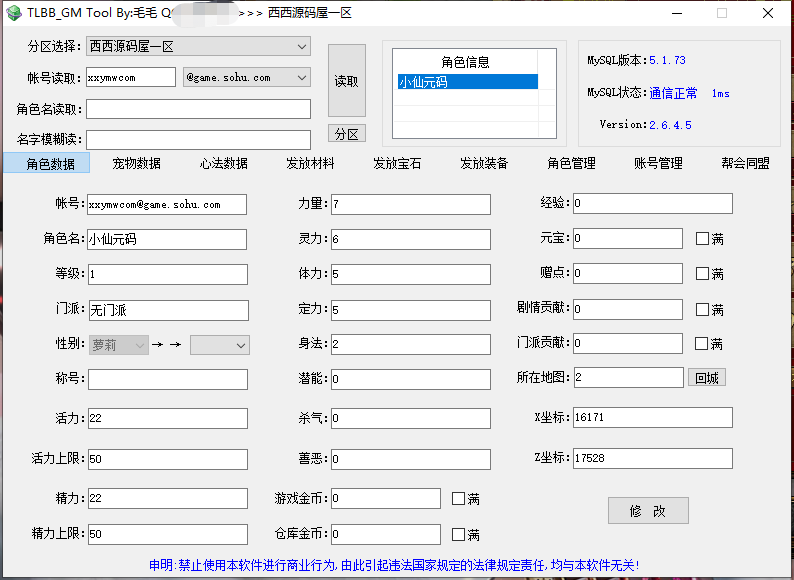This screenshot has height=580, width=794.
Task: Go to the 帮会同盟 tab
Action: point(745,163)
